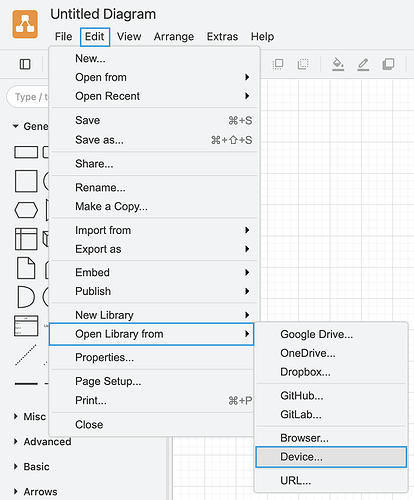Click the Shadow toolbar icon
This screenshot has height=500, width=414.
tap(388, 64)
